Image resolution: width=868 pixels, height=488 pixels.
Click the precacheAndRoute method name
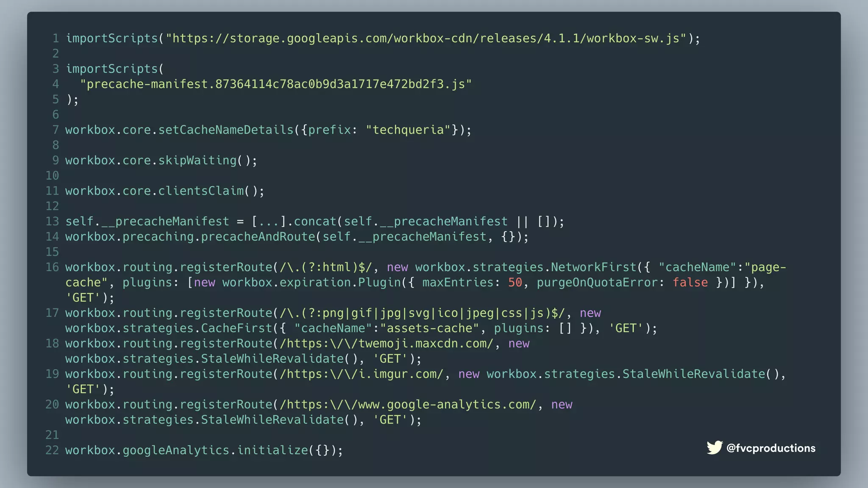258,237
